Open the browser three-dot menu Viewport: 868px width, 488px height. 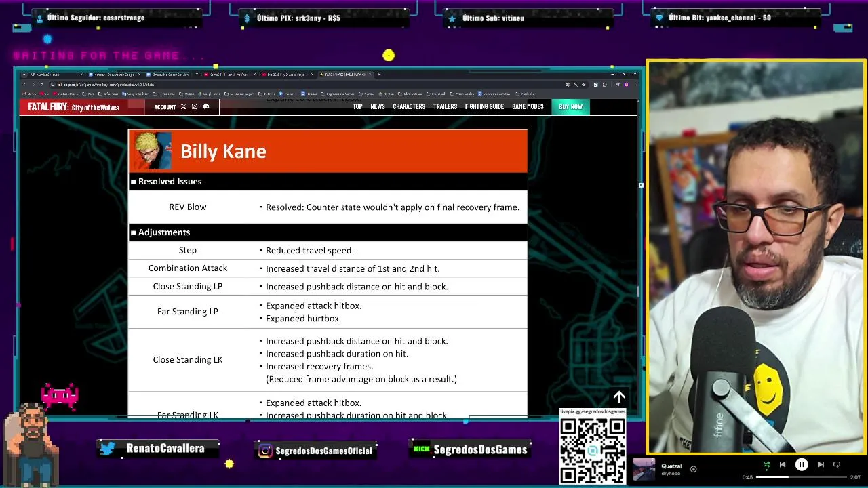click(x=634, y=85)
